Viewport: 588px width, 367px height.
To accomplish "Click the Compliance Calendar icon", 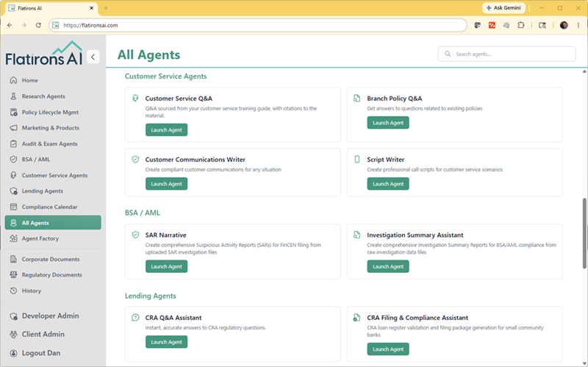I will tap(13, 207).
